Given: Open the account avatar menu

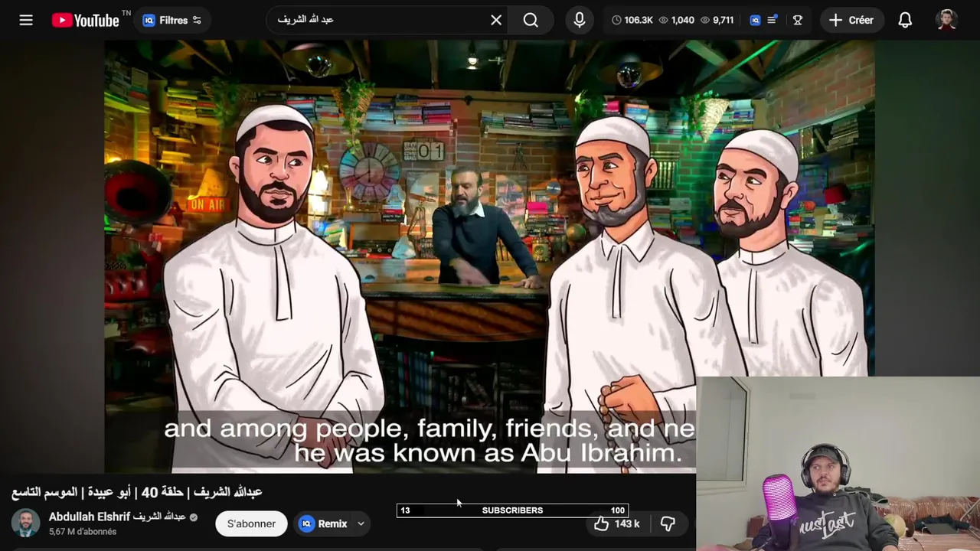Looking at the screenshot, I should [947, 20].
